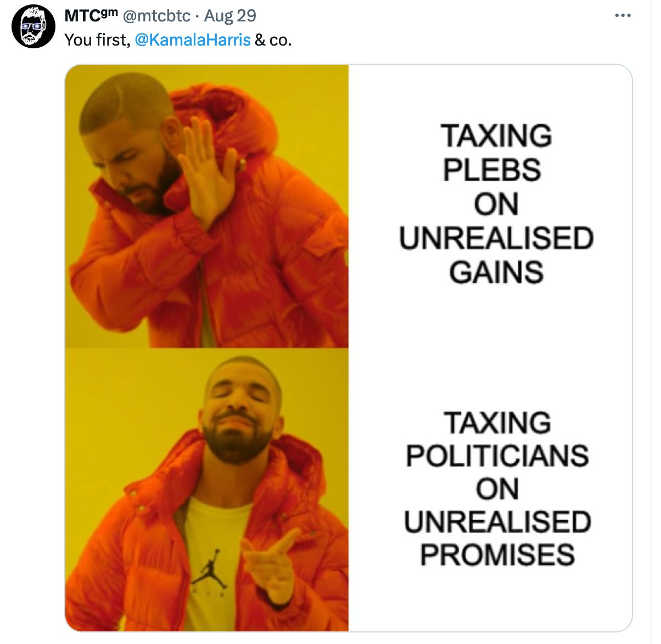
Task: Click the word 'PLEBS' in the meme
Action: click(x=492, y=170)
